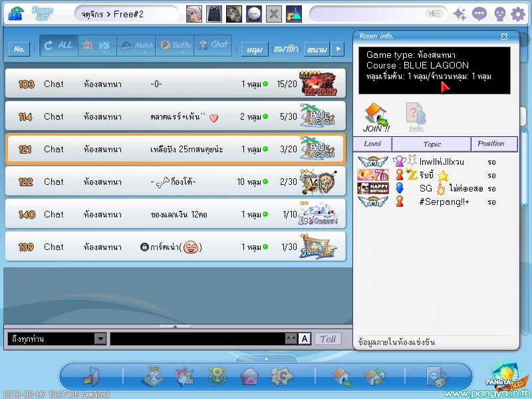This screenshot has height=399, width=532.
Task: Expand the bottom menu bar arrow
Action: (267, 358)
